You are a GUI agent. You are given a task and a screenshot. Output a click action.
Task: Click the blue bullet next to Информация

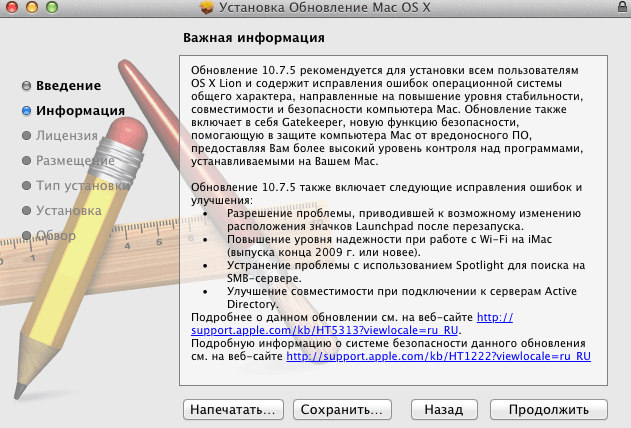click(x=26, y=111)
